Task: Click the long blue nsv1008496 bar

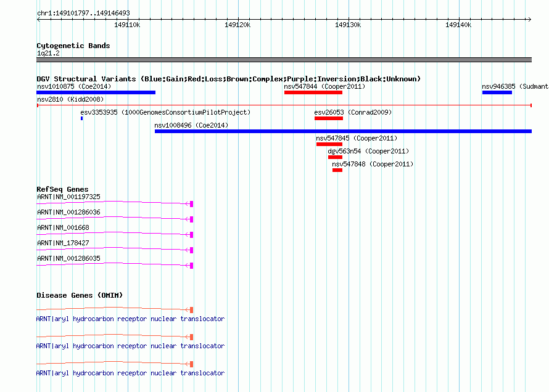Action: point(343,131)
